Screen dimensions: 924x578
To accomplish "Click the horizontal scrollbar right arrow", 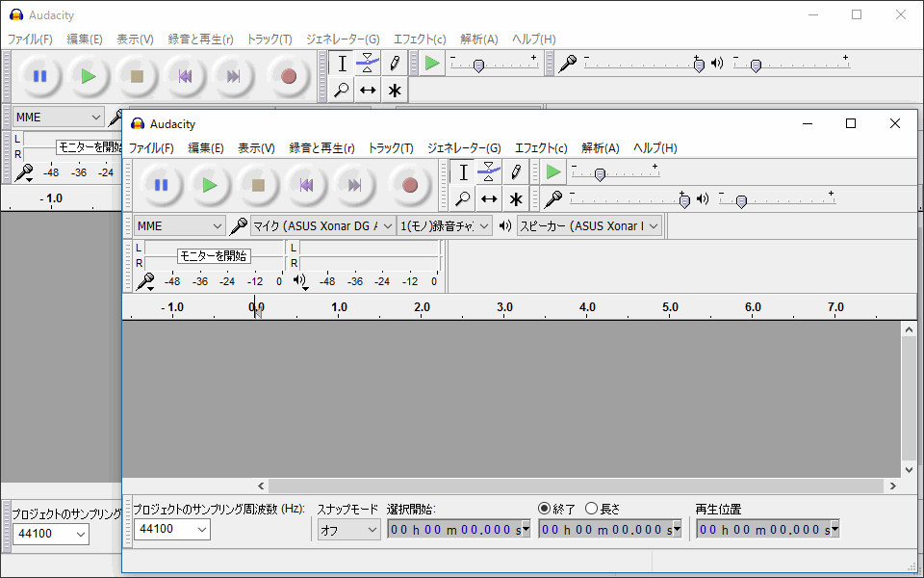I will [x=893, y=486].
